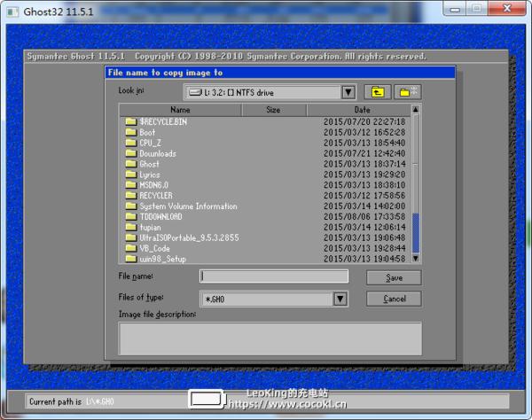This screenshot has width=532, height=420.
Task: Click the date 2015/07/20 22:27:18
Action: click(x=364, y=121)
